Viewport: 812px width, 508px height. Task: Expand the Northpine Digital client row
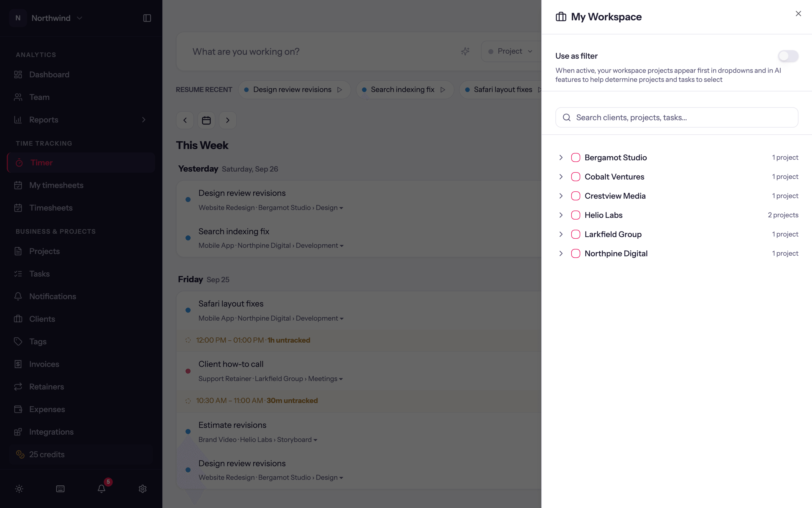pos(561,253)
